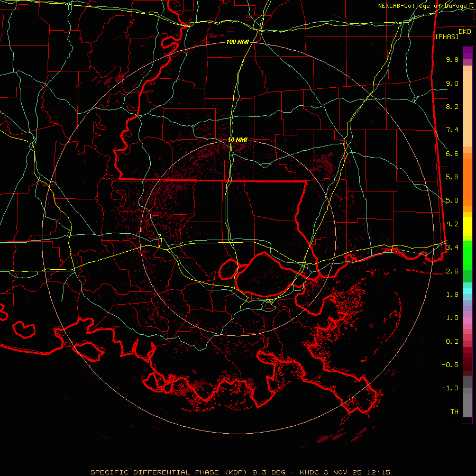
Task: Click the -0.5 scale value
Action: point(450,365)
